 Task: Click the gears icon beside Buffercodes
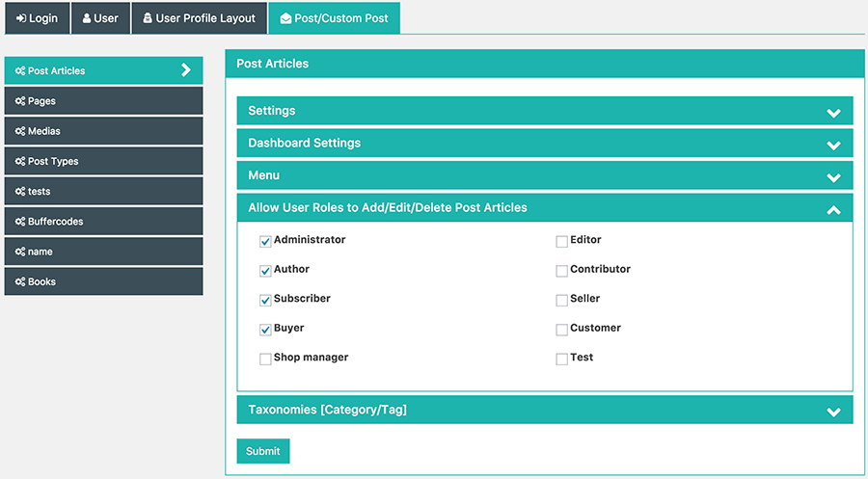20,222
